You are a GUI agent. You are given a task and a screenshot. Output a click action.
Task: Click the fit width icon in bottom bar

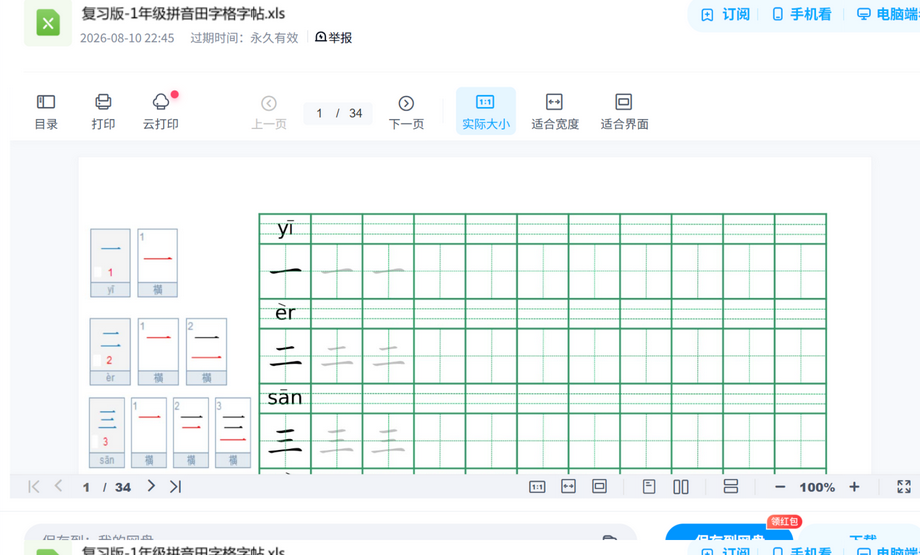click(x=568, y=486)
